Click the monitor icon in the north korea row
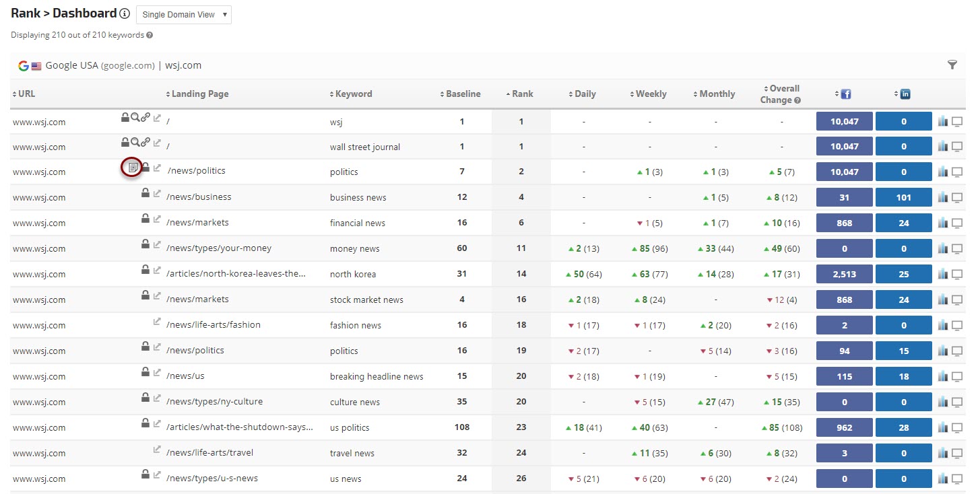The image size is (980, 494). pos(957,275)
